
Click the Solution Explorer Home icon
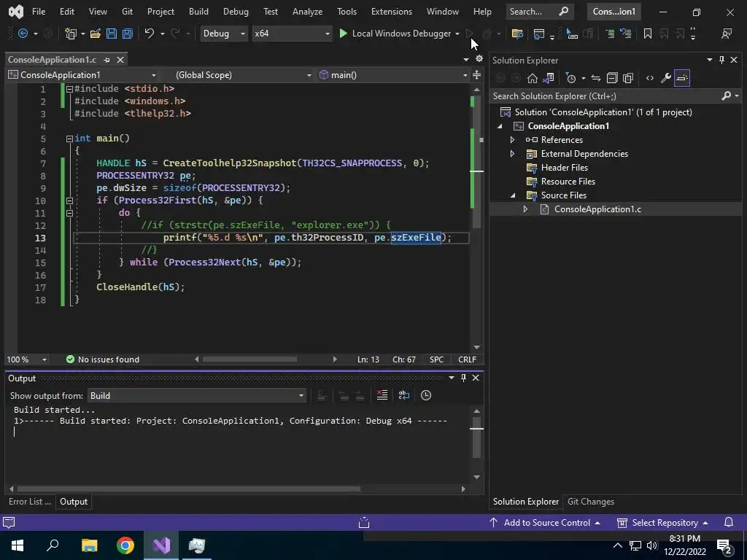click(532, 78)
